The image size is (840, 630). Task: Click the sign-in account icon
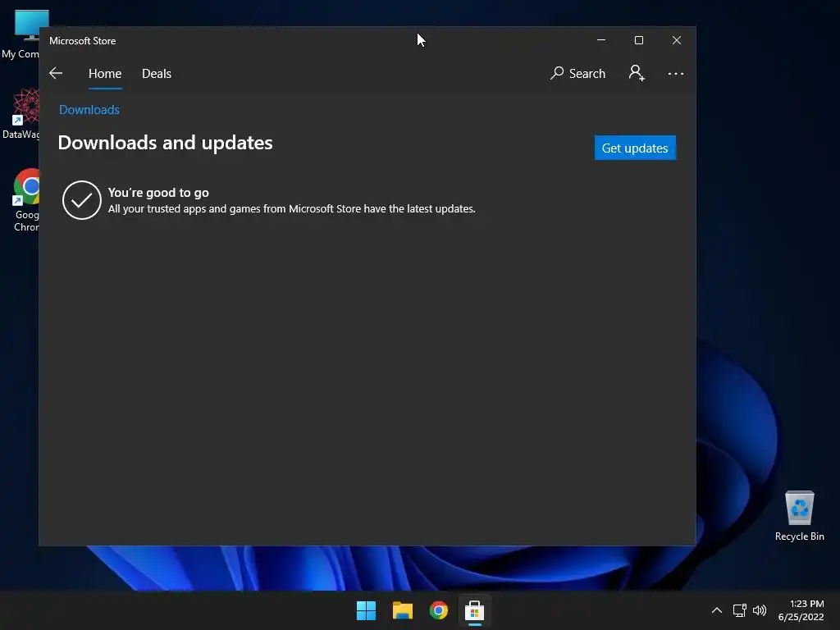click(637, 73)
